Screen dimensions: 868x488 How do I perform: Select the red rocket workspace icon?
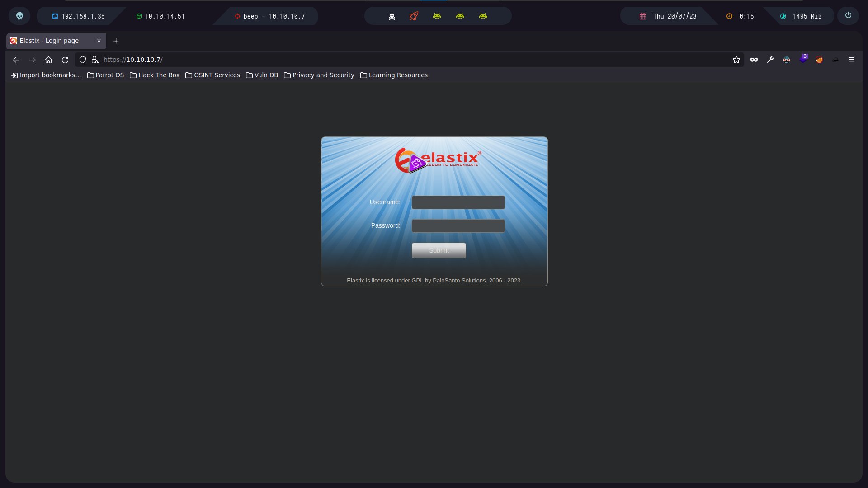pyautogui.click(x=414, y=16)
